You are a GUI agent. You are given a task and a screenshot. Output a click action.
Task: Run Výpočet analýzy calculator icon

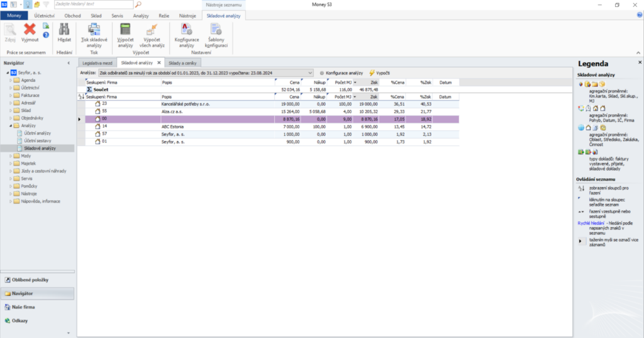[125, 31]
